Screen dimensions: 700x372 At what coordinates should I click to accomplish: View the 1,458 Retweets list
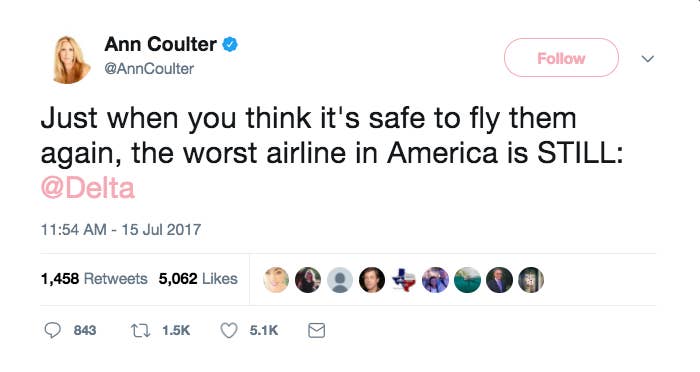pos(94,279)
